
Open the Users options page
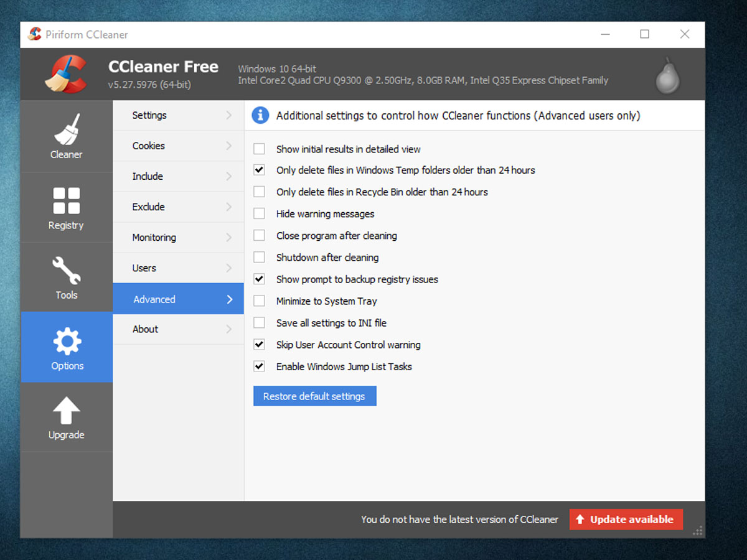point(178,268)
